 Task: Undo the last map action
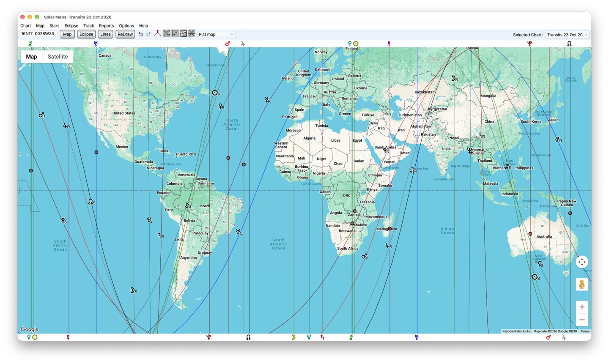pos(141,34)
